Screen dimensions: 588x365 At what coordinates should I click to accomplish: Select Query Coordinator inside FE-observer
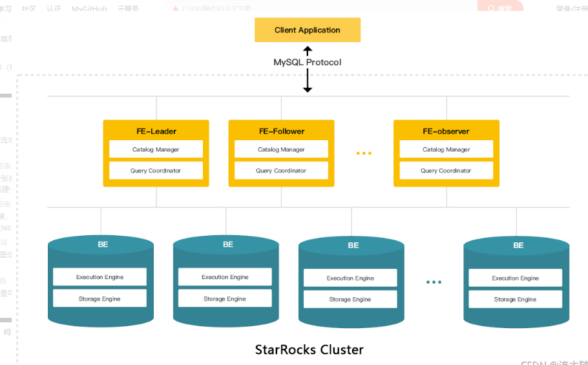point(446,171)
